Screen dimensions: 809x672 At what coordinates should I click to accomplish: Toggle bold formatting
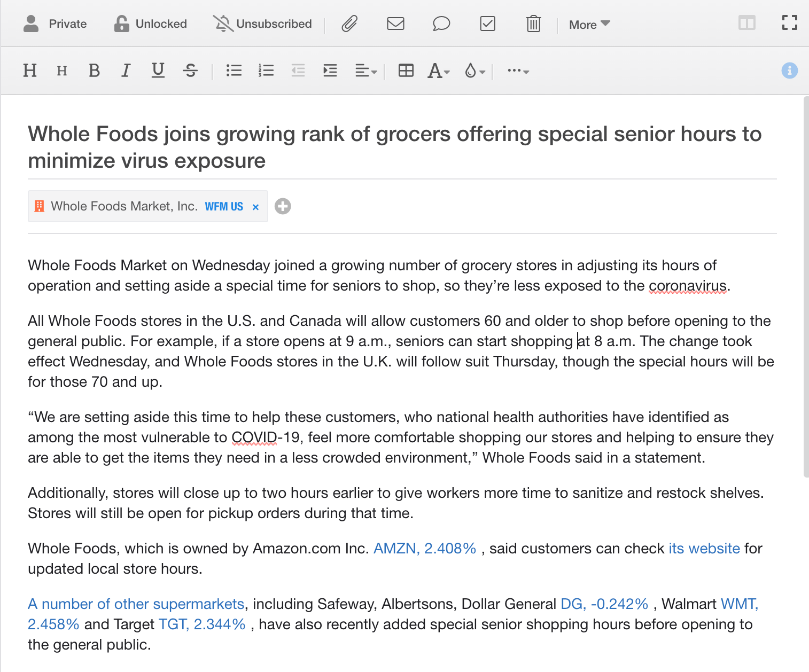click(x=94, y=71)
